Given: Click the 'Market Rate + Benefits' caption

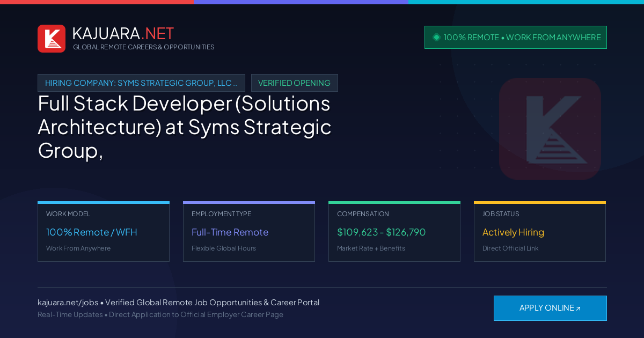Looking at the screenshot, I should 371,248.
